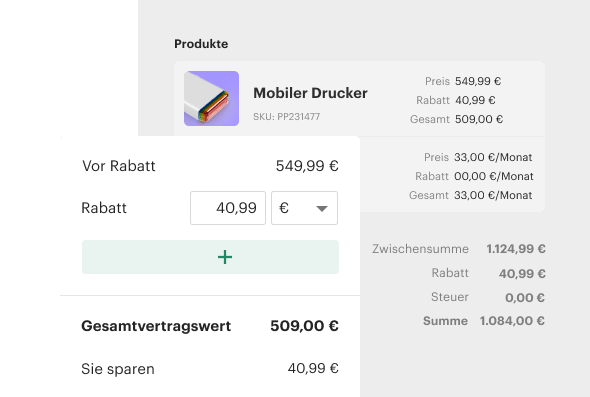Screen dimensions: 590x397
Task: Click the Sie sparen amount 40,99 €
Action: (x=313, y=368)
